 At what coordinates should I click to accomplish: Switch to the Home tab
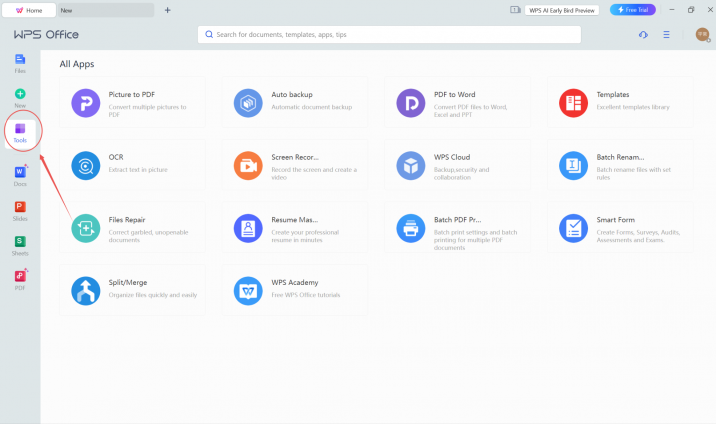click(x=28, y=10)
